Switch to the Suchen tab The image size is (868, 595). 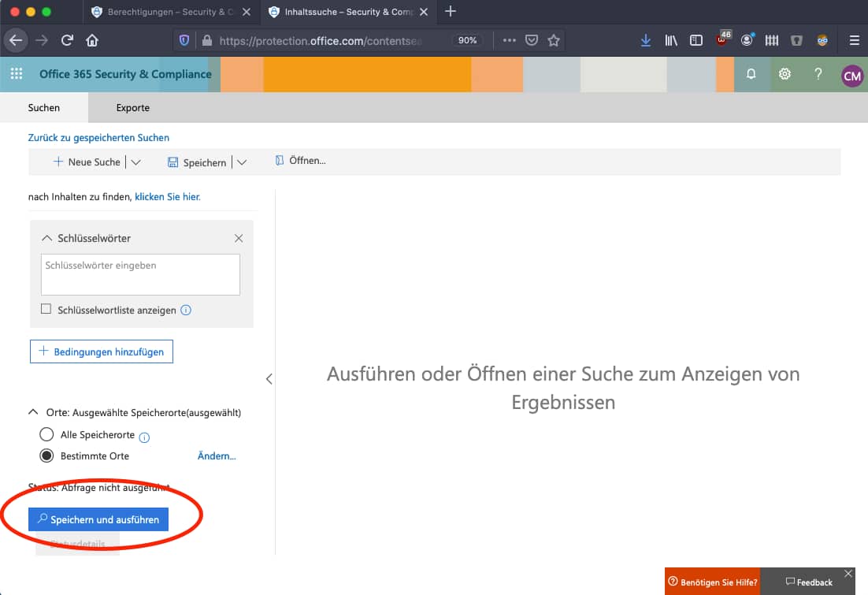[43, 107]
